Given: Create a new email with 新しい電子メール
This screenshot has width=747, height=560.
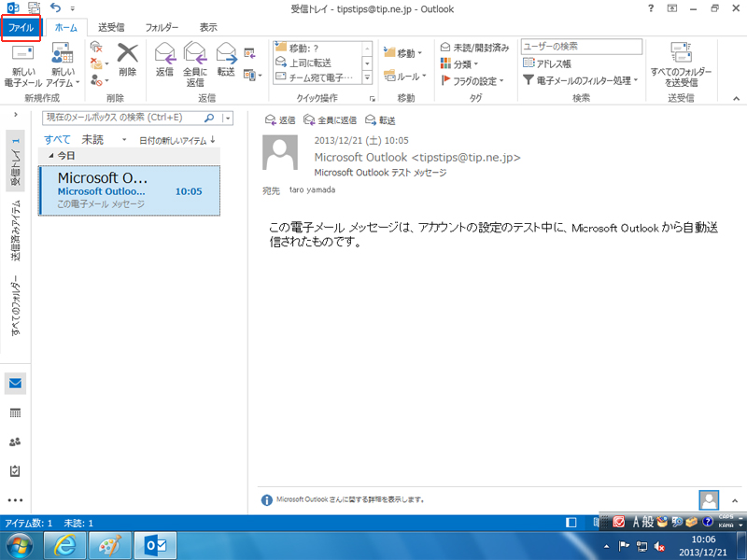Looking at the screenshot, I should click(22, 65).
